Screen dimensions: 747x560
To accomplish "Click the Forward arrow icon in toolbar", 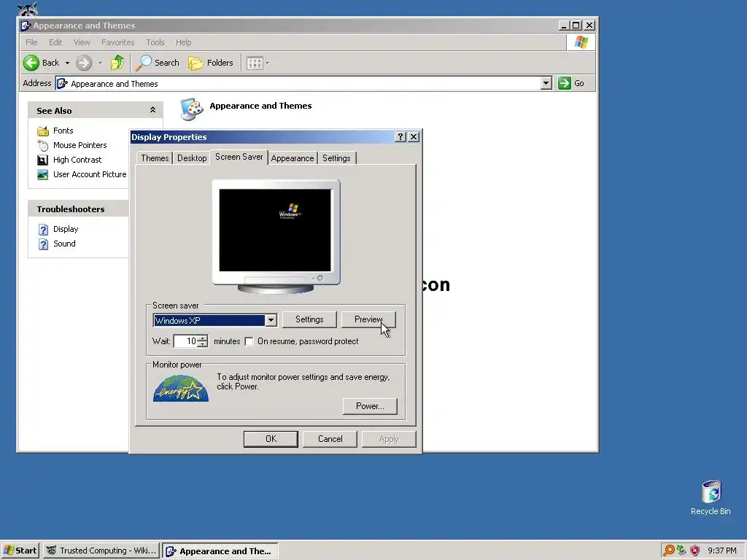I will 84,63.
